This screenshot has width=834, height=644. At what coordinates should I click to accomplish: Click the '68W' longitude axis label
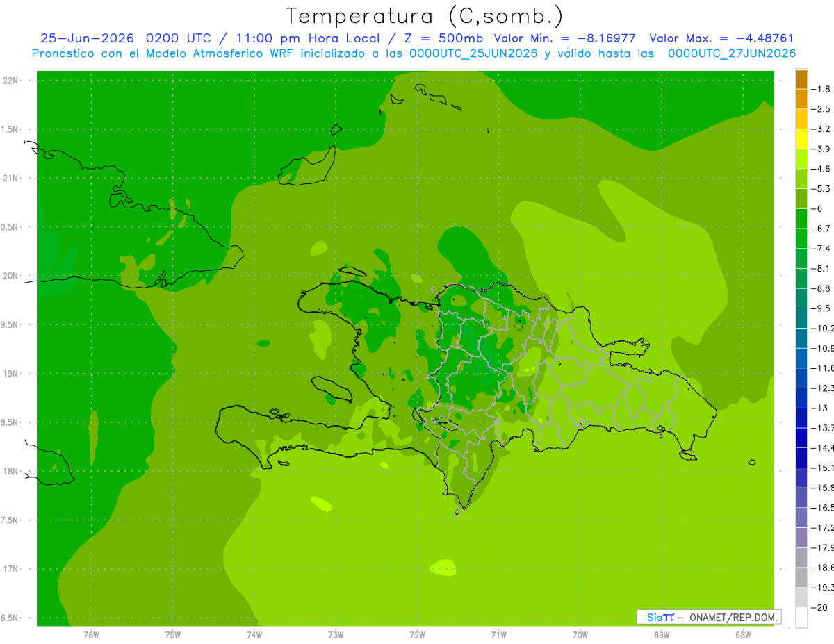[743, 634]
